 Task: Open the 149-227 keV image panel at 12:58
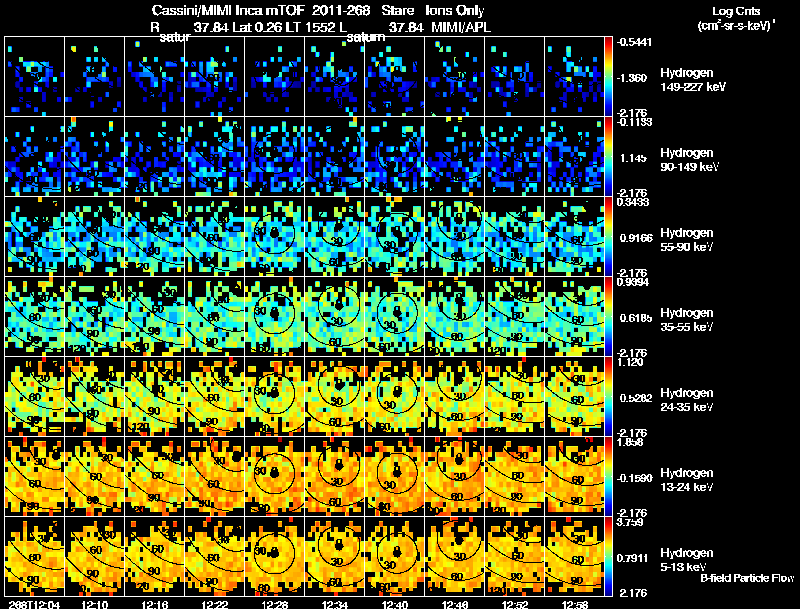coord(574,77)
